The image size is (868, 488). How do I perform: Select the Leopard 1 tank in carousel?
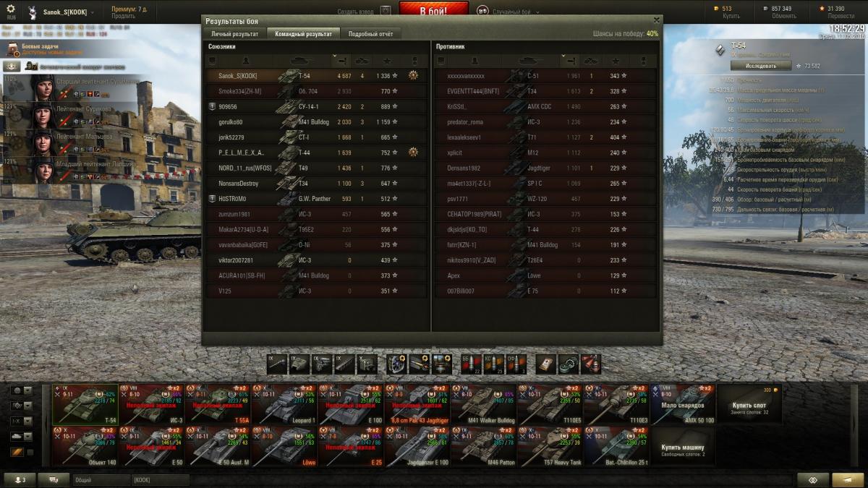(284, 405)
